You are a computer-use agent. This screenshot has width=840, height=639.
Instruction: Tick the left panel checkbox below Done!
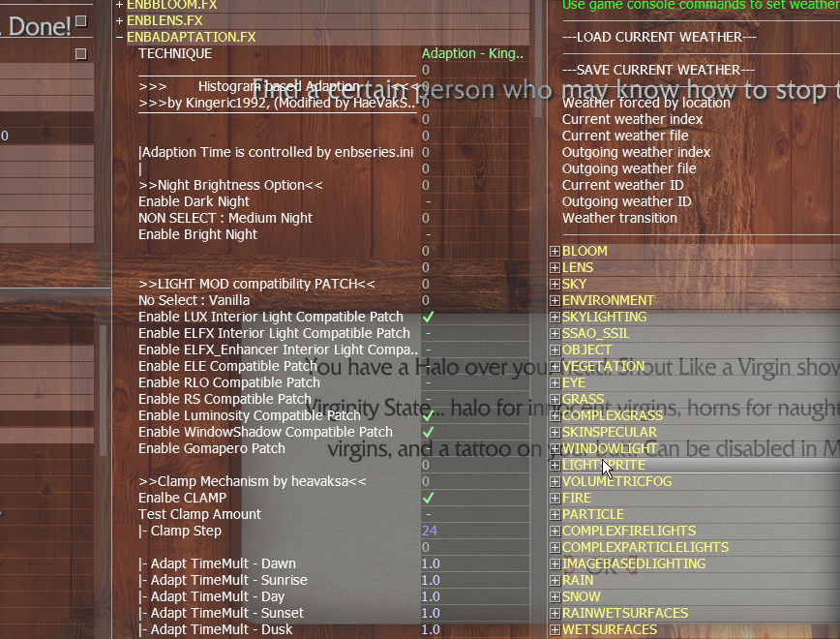pos(81,53)
